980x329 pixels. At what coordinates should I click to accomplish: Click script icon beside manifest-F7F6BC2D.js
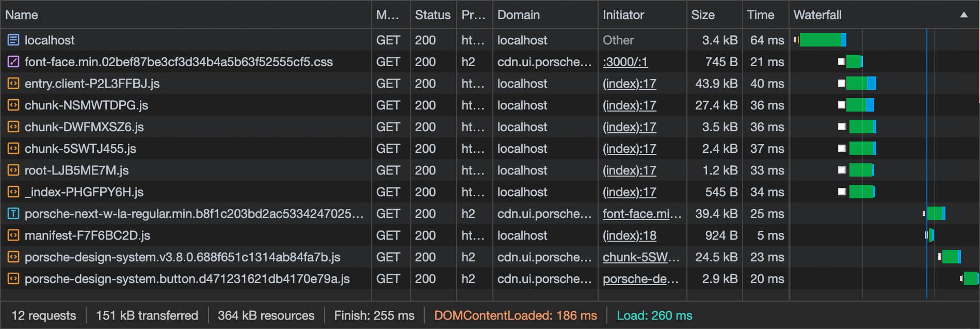[x=13, y=235]
